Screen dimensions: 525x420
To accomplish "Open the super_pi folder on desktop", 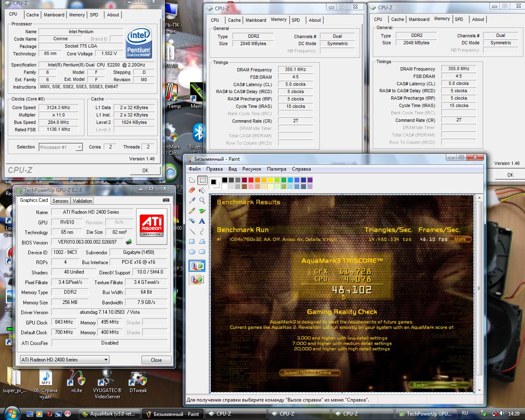I will [x=14, y=381].
